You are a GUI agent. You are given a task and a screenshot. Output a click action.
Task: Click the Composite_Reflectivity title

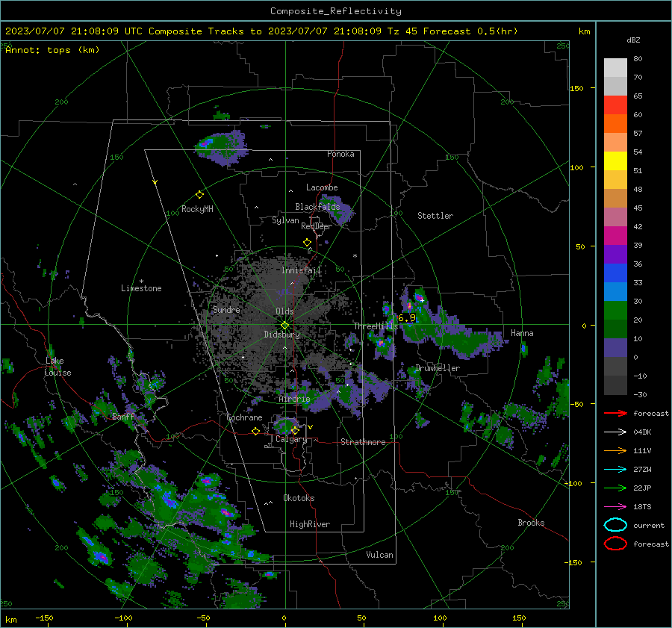(336, 11)
